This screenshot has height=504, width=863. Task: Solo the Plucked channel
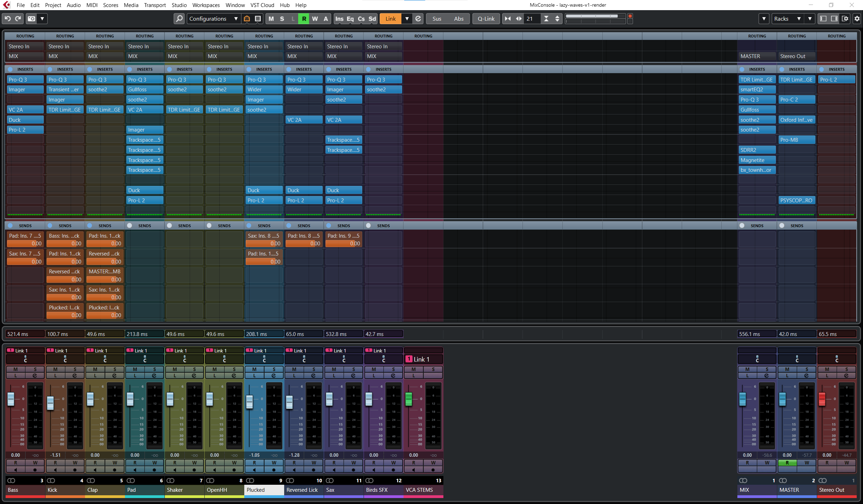(274, 369)
